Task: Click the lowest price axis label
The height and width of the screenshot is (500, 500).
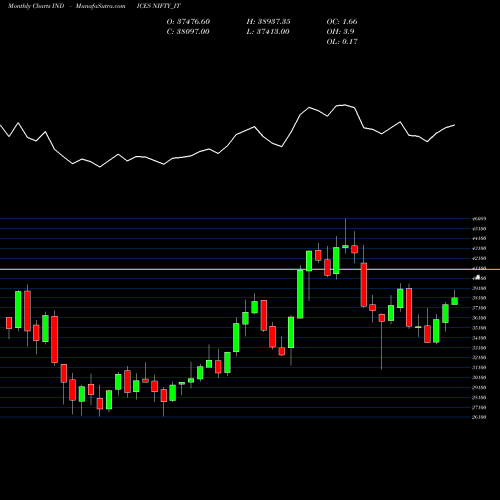Action: coord(479,417)
